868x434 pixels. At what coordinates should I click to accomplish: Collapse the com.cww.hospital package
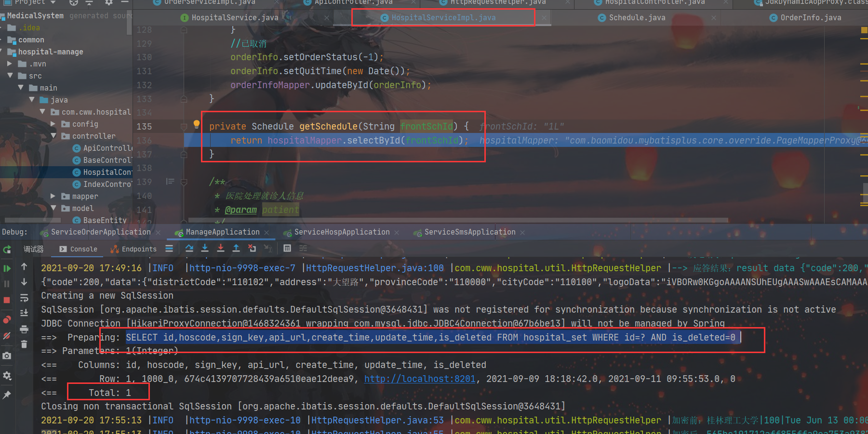coord(42,112)
